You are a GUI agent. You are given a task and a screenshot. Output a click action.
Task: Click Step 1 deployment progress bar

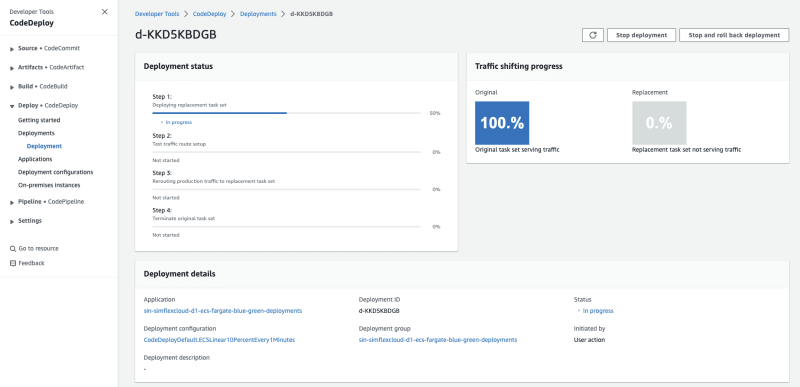[287, 113]
